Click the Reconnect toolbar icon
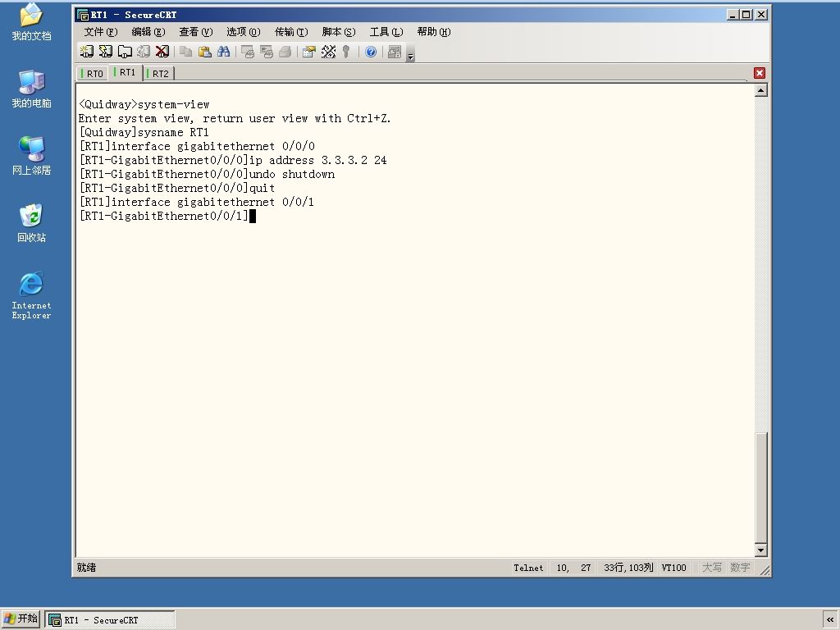The width and height of the screenshot is (840, 630). point(143,52)
